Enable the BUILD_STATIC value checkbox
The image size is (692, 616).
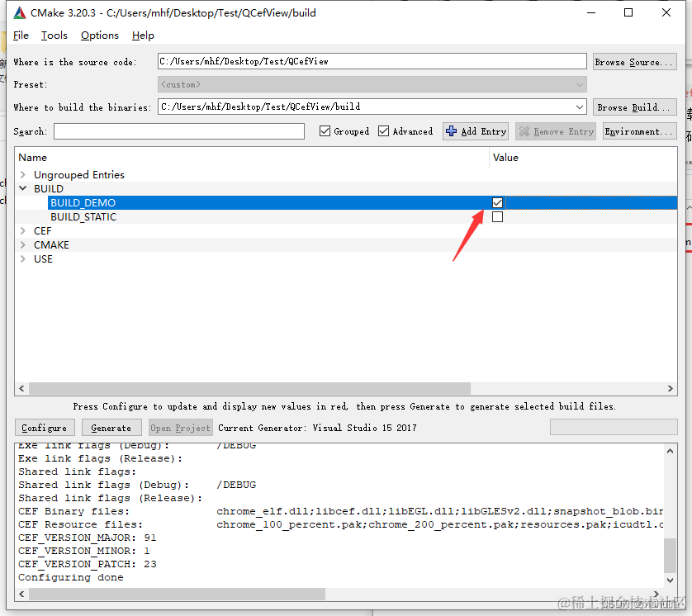pyautogui.click(x=497, y=216)
